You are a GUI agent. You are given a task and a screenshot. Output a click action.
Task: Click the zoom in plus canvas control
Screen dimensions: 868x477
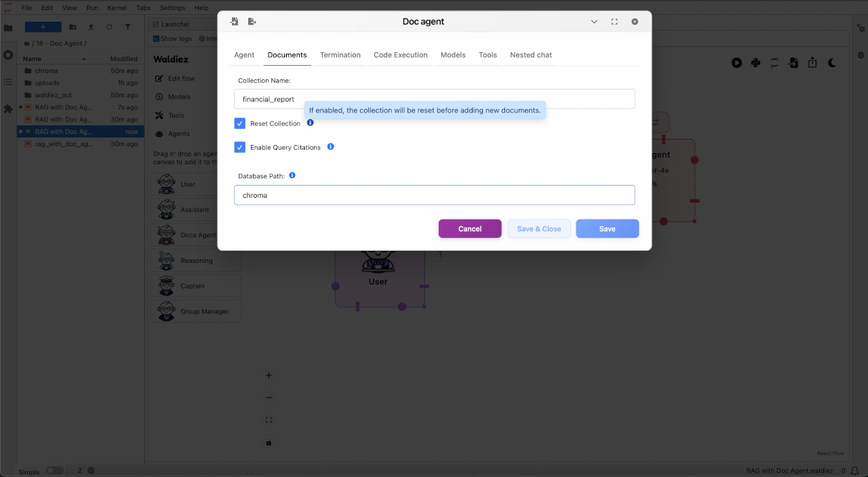point(269,375)
